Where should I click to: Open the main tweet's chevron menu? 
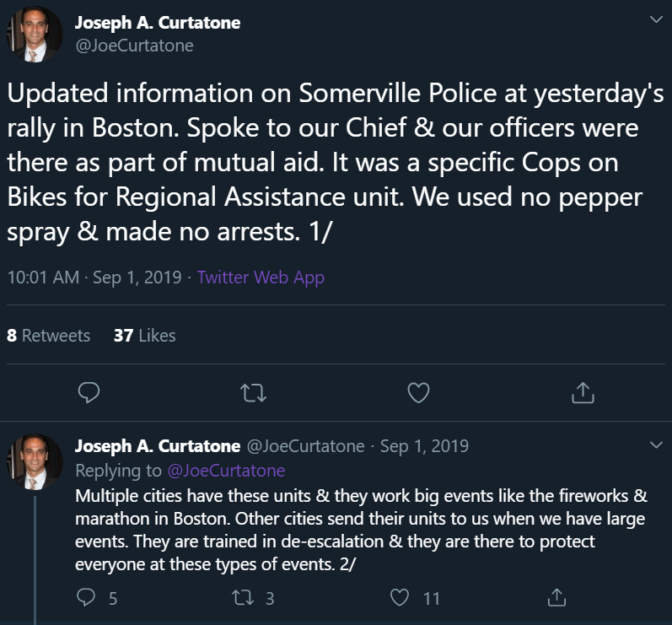coord(656,19)
